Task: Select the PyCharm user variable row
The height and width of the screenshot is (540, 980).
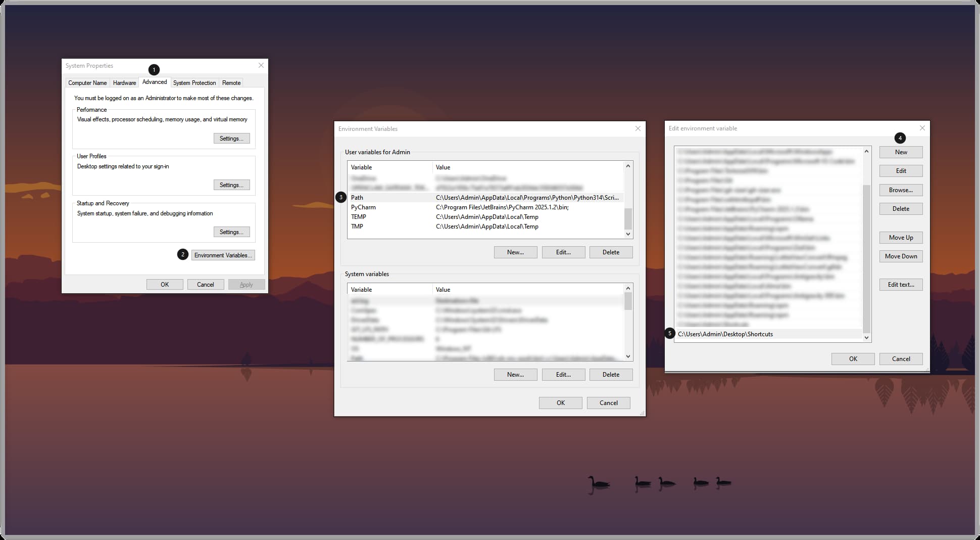Action: [485, 207]
